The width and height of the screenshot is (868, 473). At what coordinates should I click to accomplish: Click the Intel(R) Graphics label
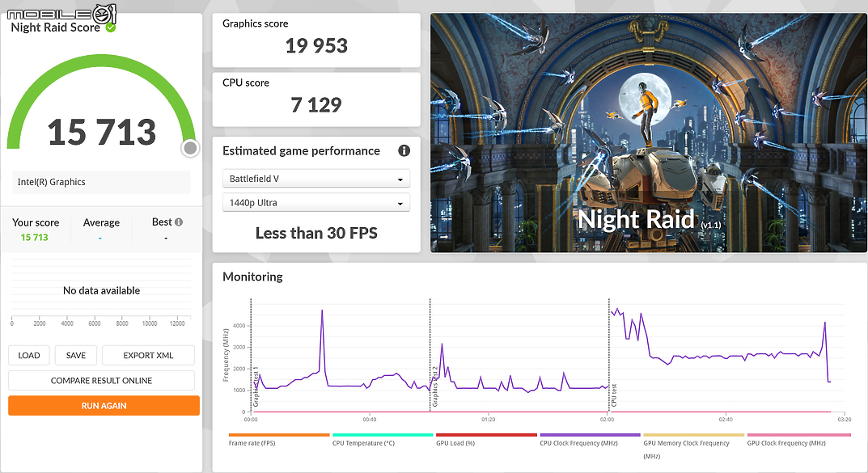coord(52,182)
